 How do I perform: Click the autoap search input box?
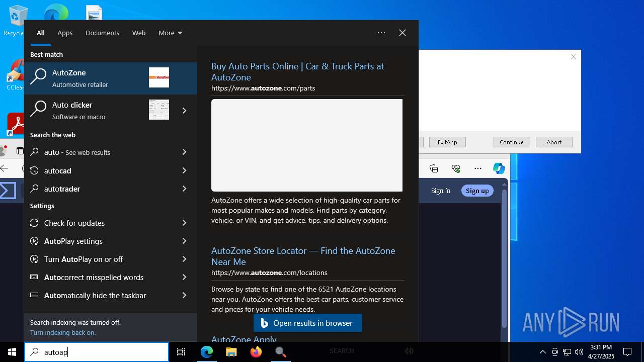[x=97, y=352]
